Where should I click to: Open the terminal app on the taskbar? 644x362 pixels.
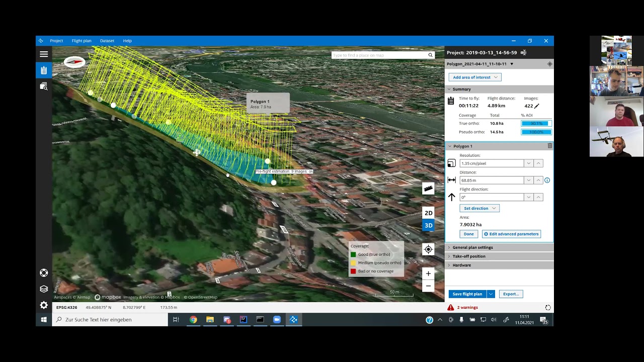(260, 319)
